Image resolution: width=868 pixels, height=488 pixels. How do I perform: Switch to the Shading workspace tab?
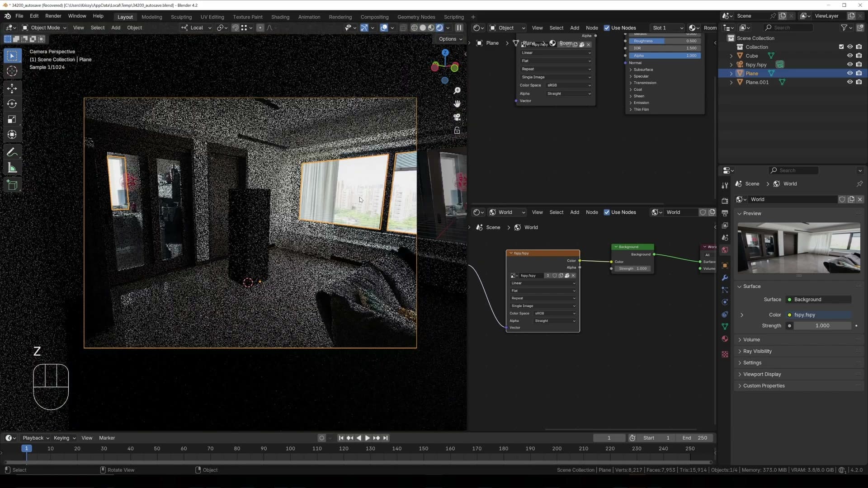(x=280, y=17)
